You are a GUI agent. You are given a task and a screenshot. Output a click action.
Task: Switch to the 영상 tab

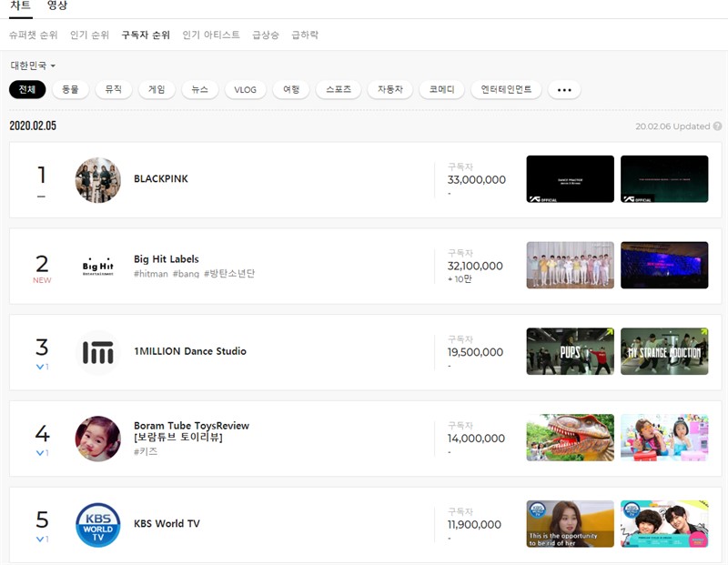coord(57,5)
